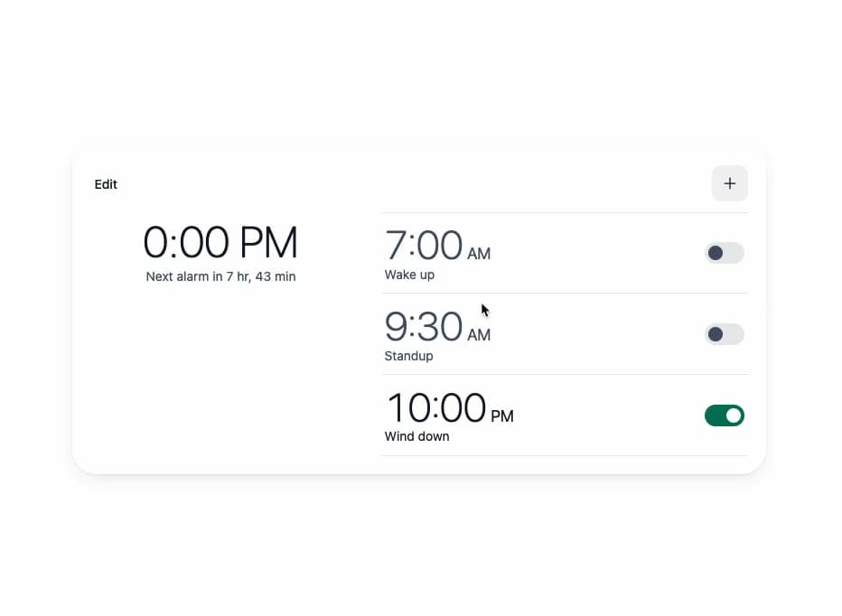
Task: Disable the Wind down alarm switch
Action: point(725,415)
